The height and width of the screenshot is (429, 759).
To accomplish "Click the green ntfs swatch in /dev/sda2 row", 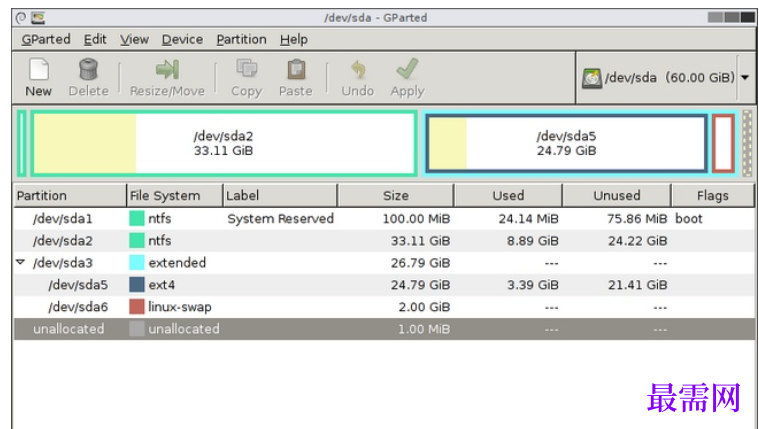I will point(137,241).
